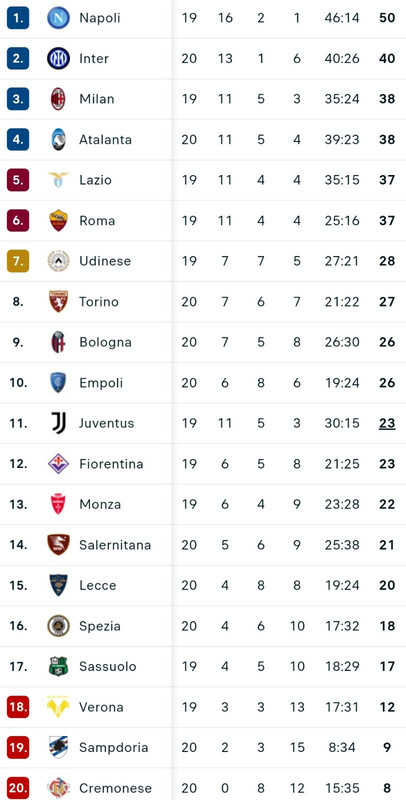Click the Lazio eagle crest
Image resolution: width=406 pixels, height=800 pixels.
pyautogui.click(x=59, y=180)
